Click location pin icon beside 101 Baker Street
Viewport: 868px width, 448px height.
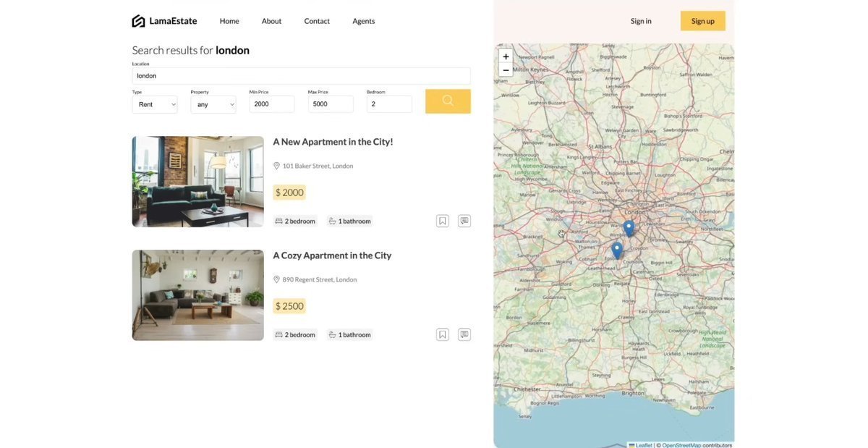(276, 166)
